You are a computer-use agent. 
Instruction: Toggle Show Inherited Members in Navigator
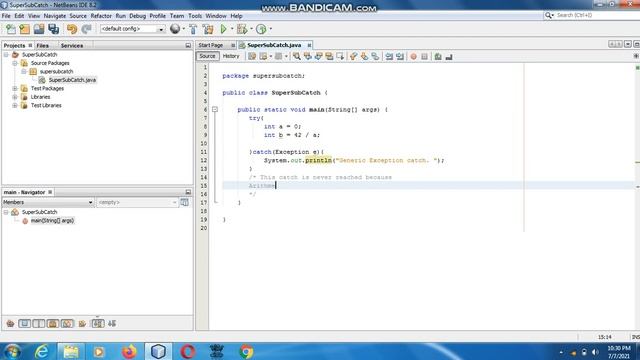click(x=10, y=324)
